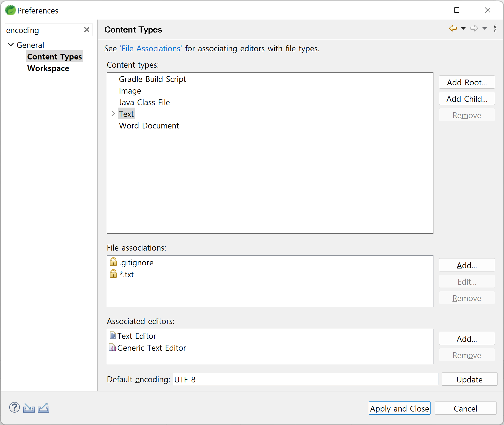The image size is (504, 425).
Task: Click the back navigation arrow icon
Action: coord(453,28)
